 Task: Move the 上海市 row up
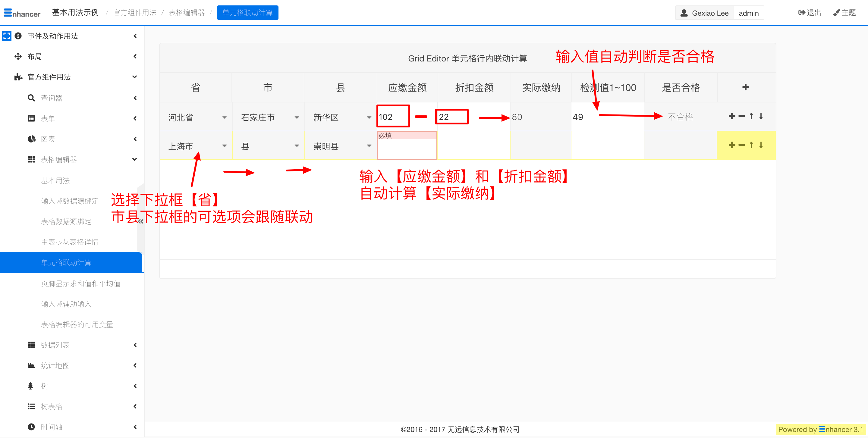(x=751, y=145)
